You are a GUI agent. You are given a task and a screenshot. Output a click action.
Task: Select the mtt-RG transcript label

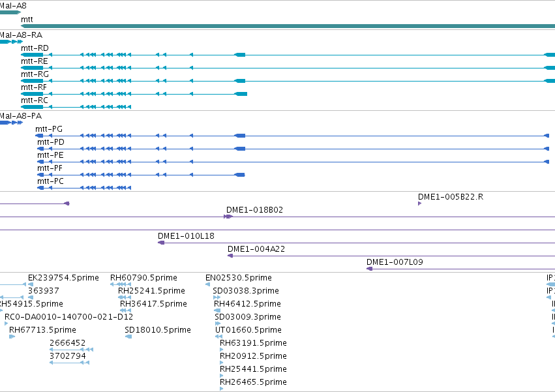coord(35,74)
